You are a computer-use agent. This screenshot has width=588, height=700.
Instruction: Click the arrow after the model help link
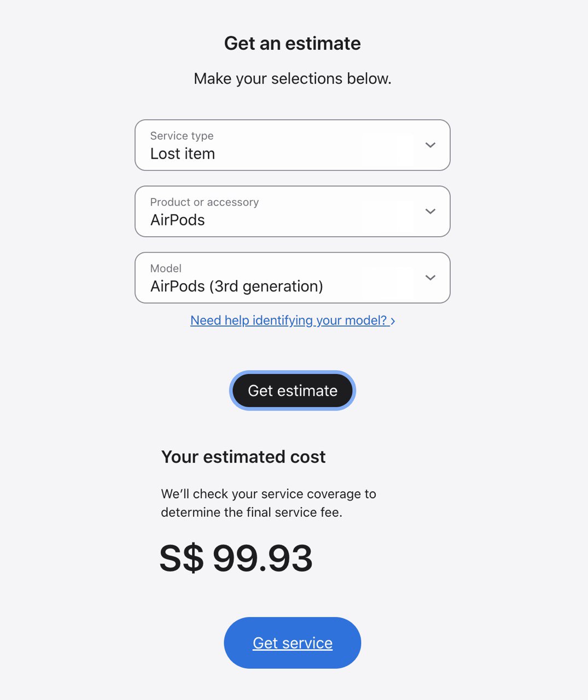[393, 321]
